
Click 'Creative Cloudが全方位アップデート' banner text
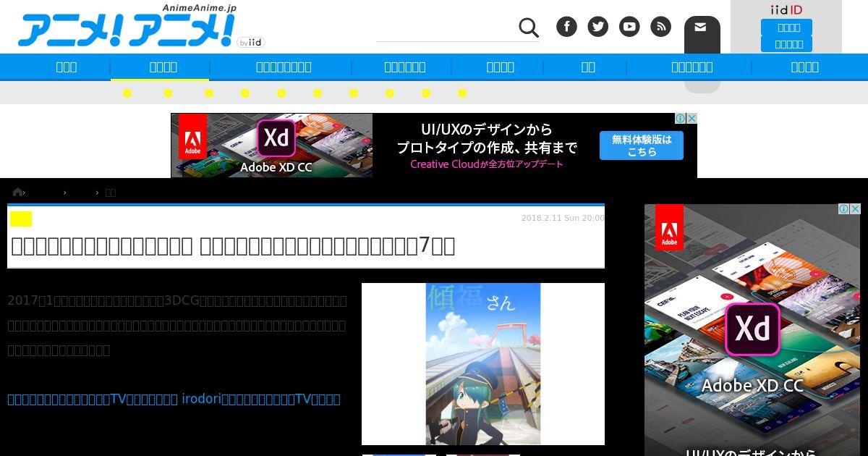pyautogui.click(x=487, y=164)
